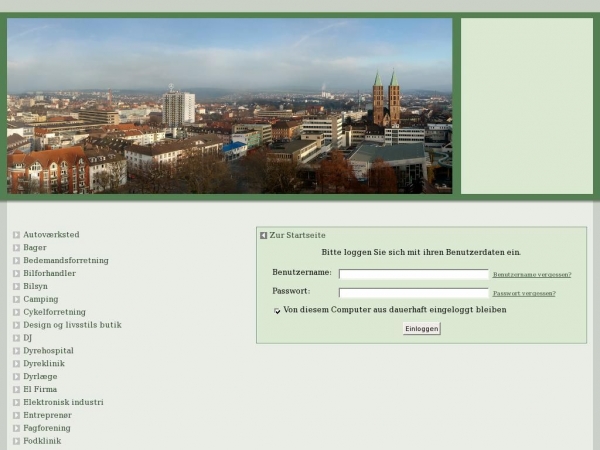The image size is (600, 450).
Task: Visit the Entreprenør category
Action: 47,415
